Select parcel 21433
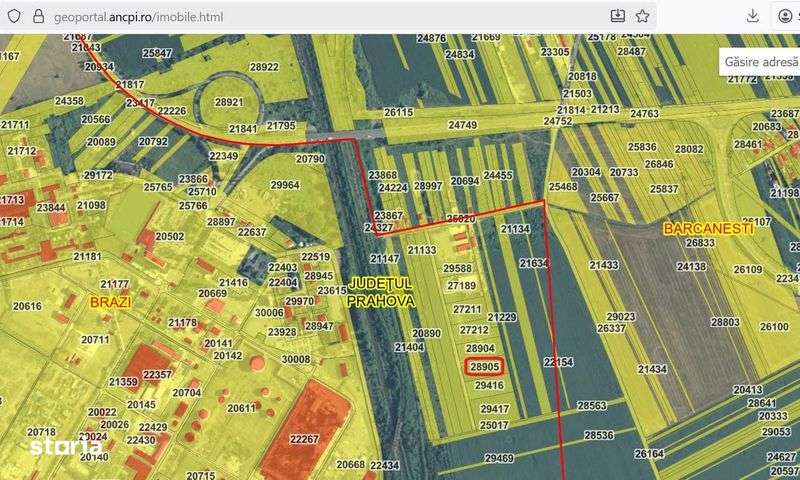The height and width of the screenshot is (480, 800). pyautogui.click(x=604, y=265)
